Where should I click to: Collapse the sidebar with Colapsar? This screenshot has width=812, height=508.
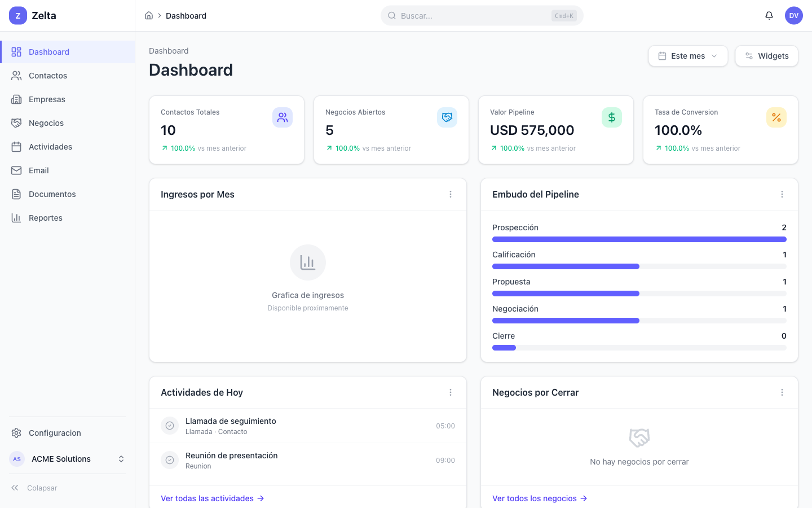[35, 488]
